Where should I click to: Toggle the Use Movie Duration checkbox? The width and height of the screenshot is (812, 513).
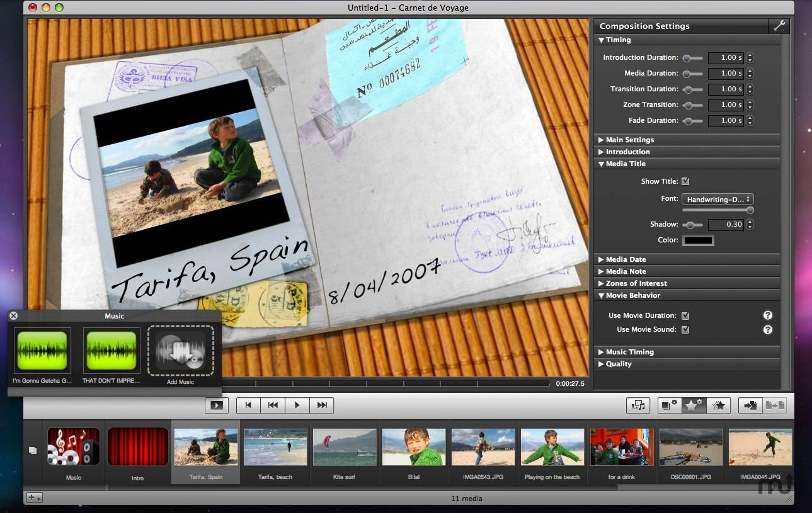pyautogui.click(x=685, y=315)
